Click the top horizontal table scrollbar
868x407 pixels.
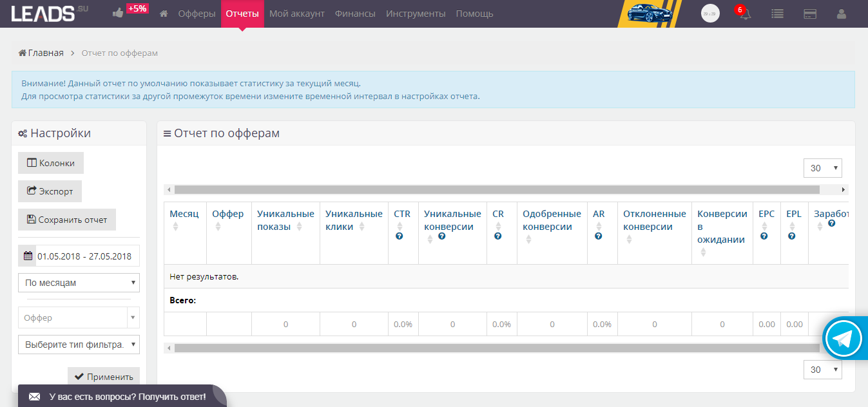click(496, 190)
